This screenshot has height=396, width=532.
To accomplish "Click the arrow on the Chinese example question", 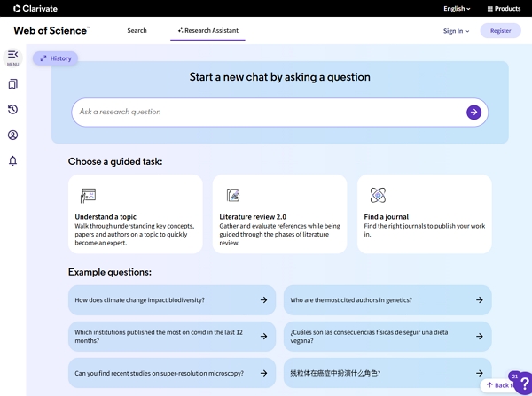I will click(x=479, y=373).
